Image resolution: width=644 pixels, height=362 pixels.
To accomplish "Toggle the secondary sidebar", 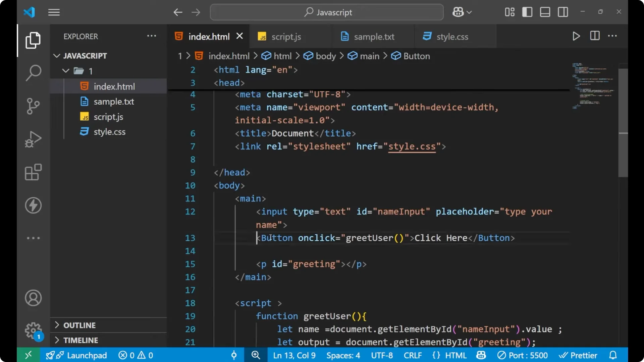I will coord(562,12).
